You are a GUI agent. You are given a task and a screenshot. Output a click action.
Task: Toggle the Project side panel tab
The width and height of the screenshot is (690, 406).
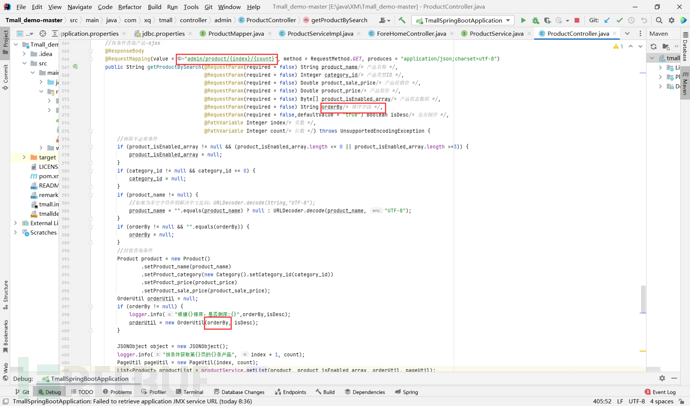coord(5,42)
